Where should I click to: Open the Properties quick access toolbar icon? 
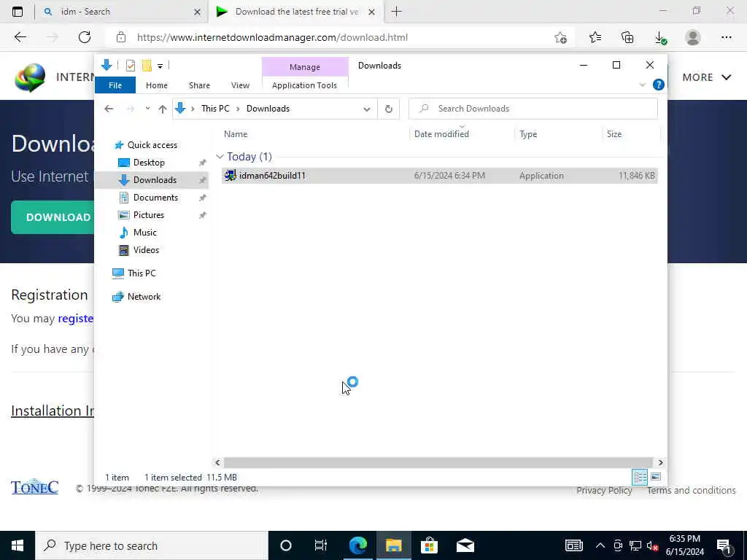130,66
